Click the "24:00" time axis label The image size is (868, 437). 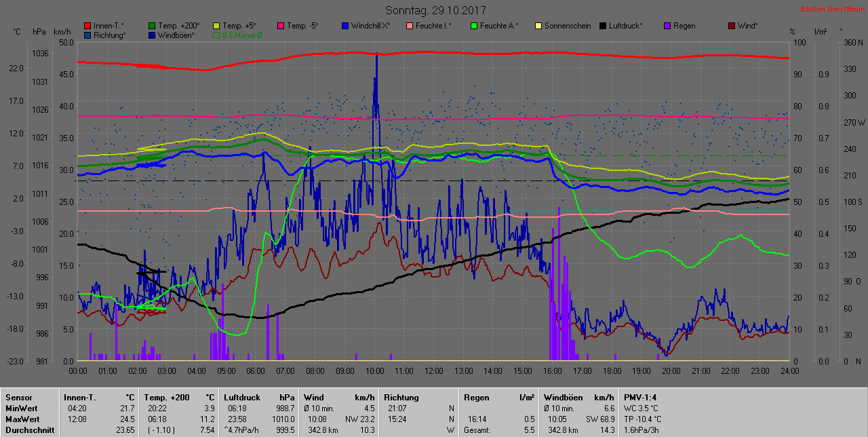pos(789,371)
